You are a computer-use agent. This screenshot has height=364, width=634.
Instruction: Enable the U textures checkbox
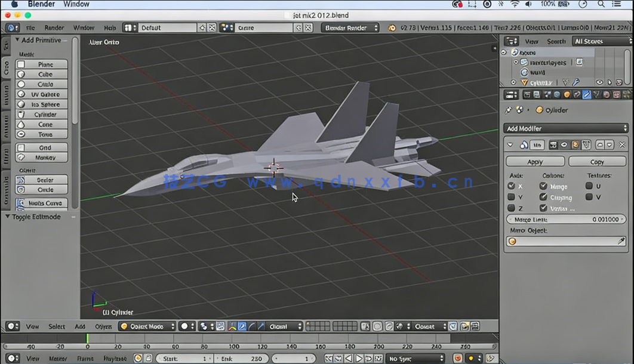click(x=589, y=186)
